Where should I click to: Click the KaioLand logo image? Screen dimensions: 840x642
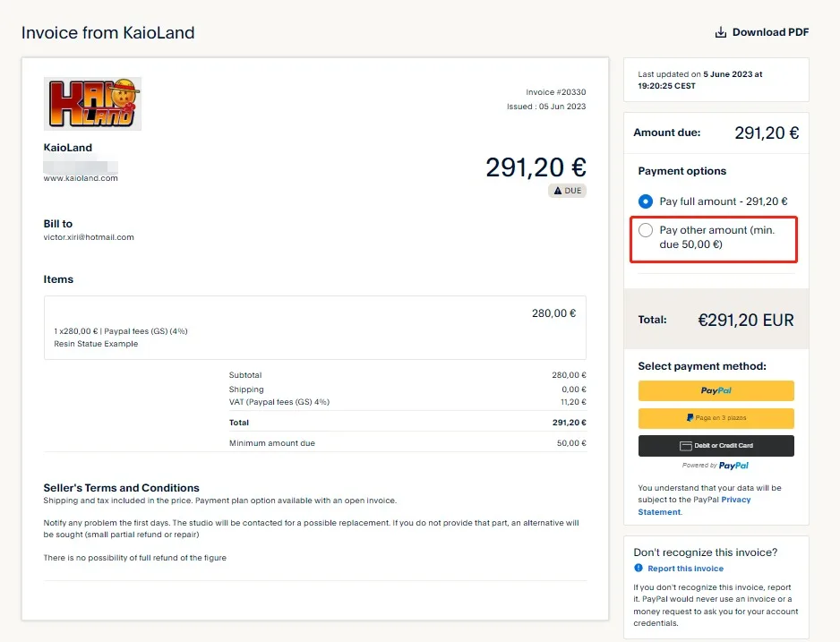[x=93, y=104]
